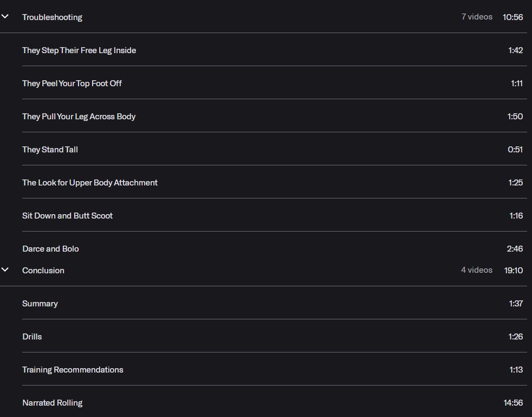Image resolution: width=532 pixels, height=417 pixels.
Task: Collapse the Conclusion section chevron
Action: (x=5, y=270)
